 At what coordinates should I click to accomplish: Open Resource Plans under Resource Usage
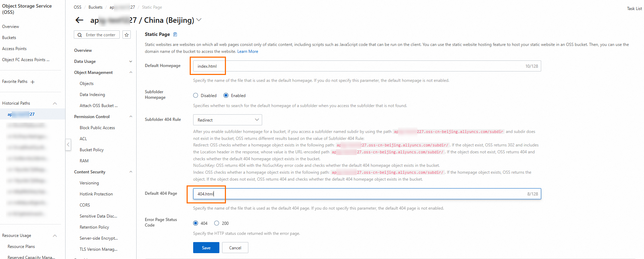click(21, 247)
